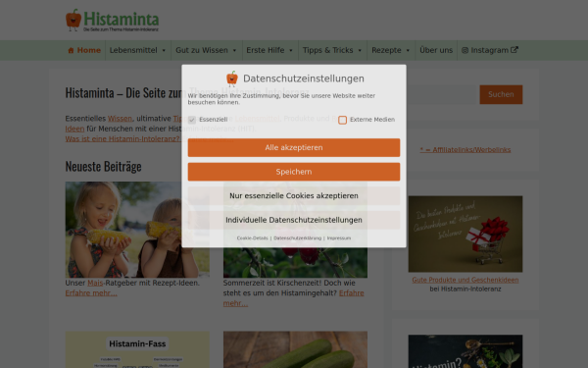Screen dimensions: 588x368
Task: Click the Speichern button
Action: 294,172
